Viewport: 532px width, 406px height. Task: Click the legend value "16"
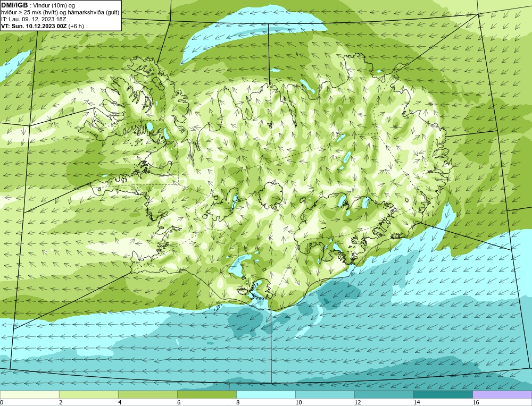point(475,402)
